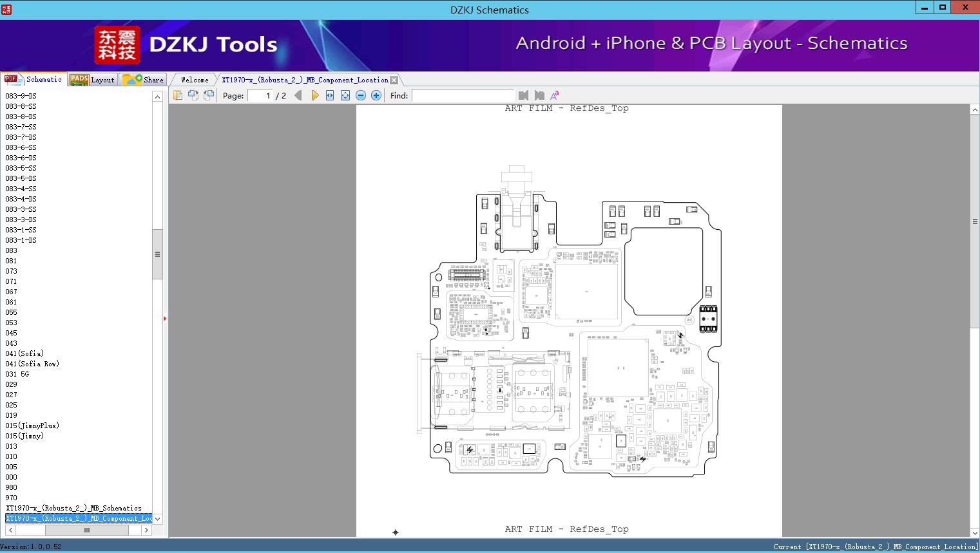The width and height of the screenshot is (980, 553).
Task: Select model 081 in the list
Action: click(11, 261)
